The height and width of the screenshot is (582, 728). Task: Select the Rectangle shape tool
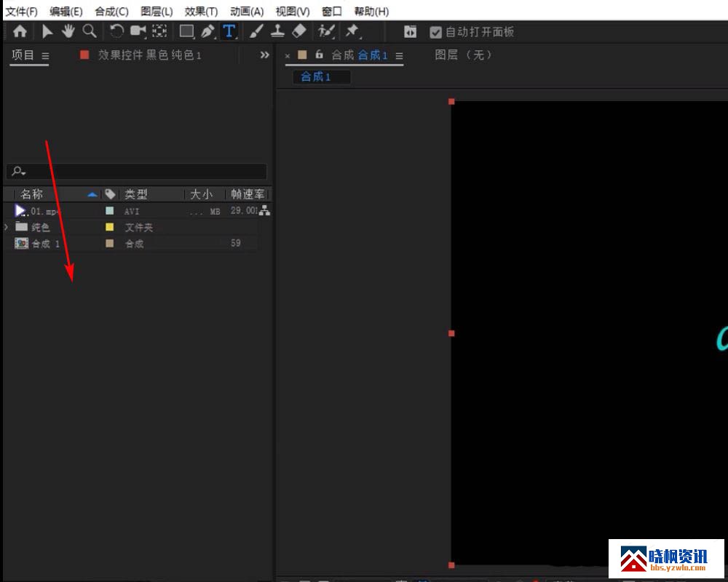click(x=186, y=31)
